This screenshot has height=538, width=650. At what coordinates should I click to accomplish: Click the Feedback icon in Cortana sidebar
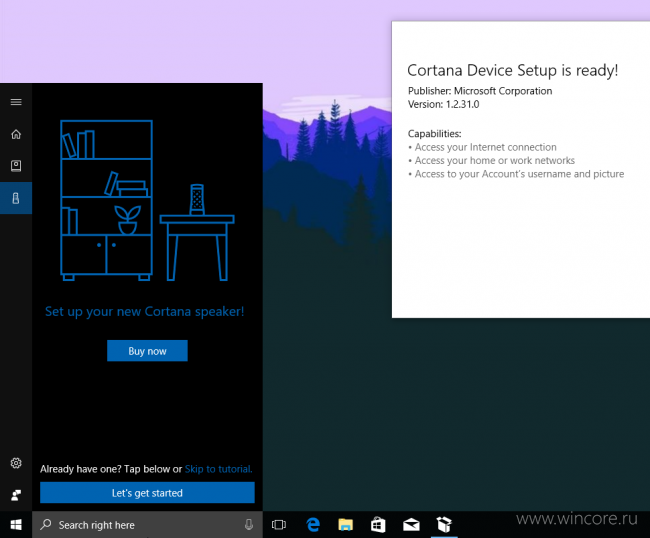click(16, 495)
